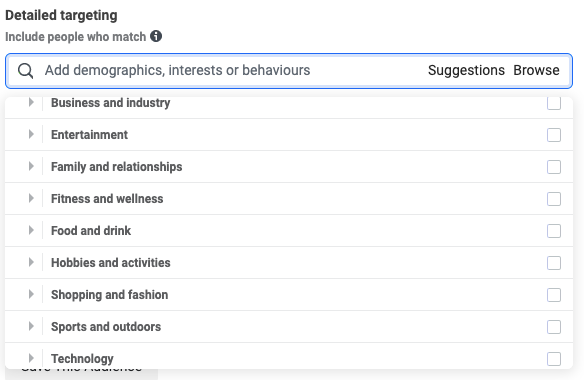Expand Food and drink category arrow
Viewport: 584px width, 380px height.
tap(31, 230)
